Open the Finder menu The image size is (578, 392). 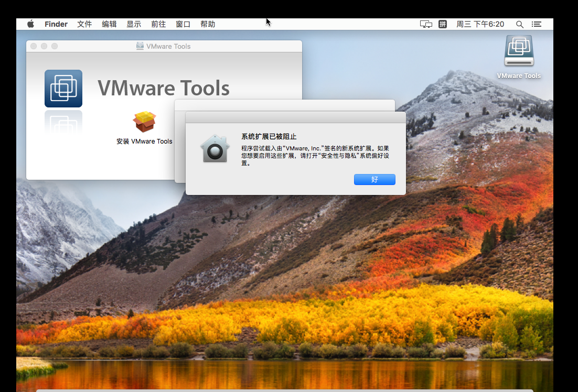pyautogui.click(x=56, y=24)
